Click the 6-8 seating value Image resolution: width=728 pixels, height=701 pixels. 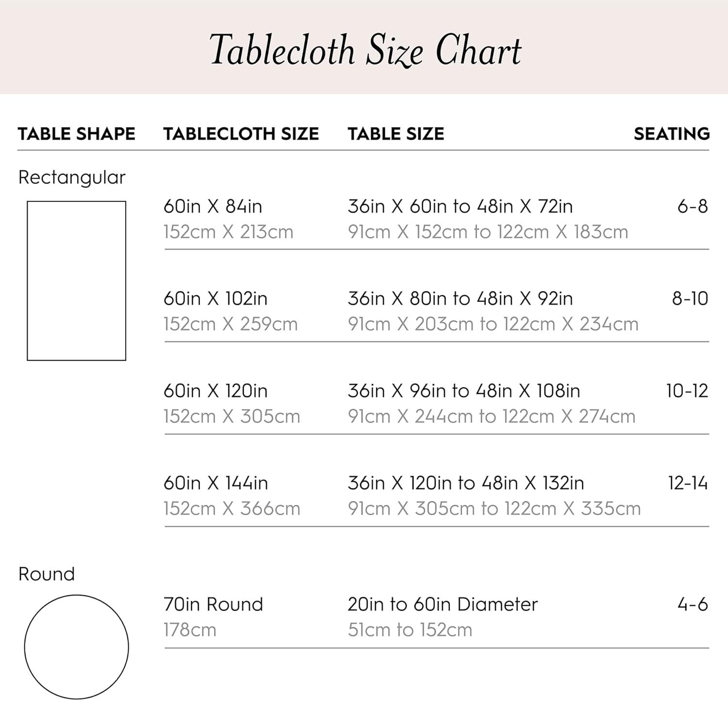(x=693, y=206)
